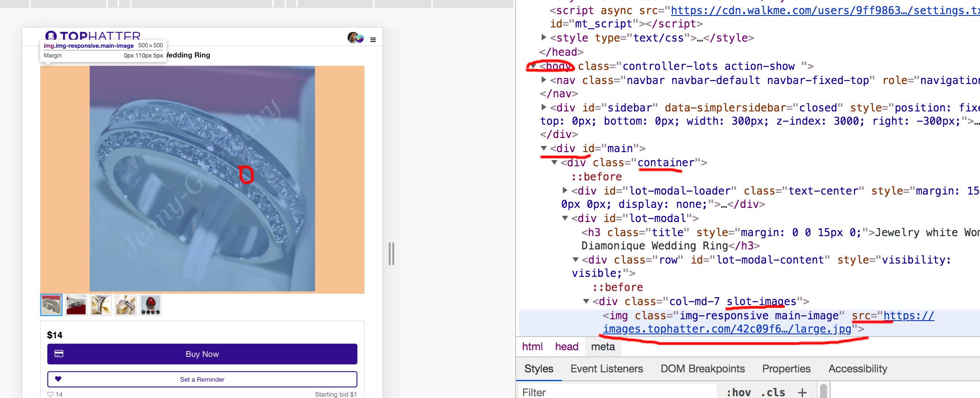
Task: Click the heart icon showing 14 likes
Action: coord(50,394)
